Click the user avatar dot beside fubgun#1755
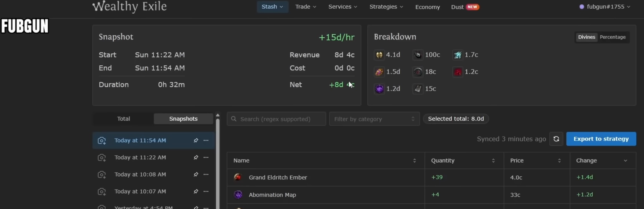This screenshot has height=209, width=644. click(581, 7)
